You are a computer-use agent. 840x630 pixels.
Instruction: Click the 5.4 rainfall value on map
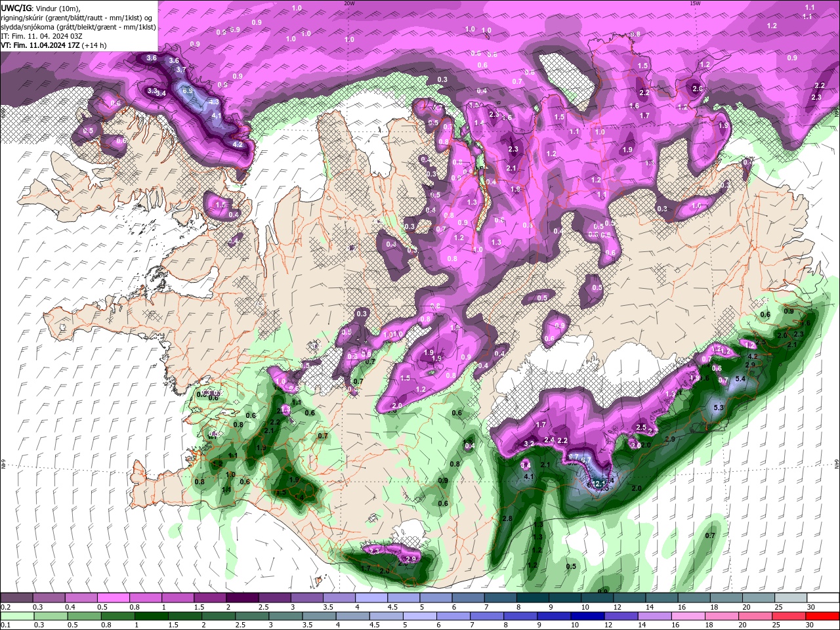pyautogui.click(x=741, y=379)
